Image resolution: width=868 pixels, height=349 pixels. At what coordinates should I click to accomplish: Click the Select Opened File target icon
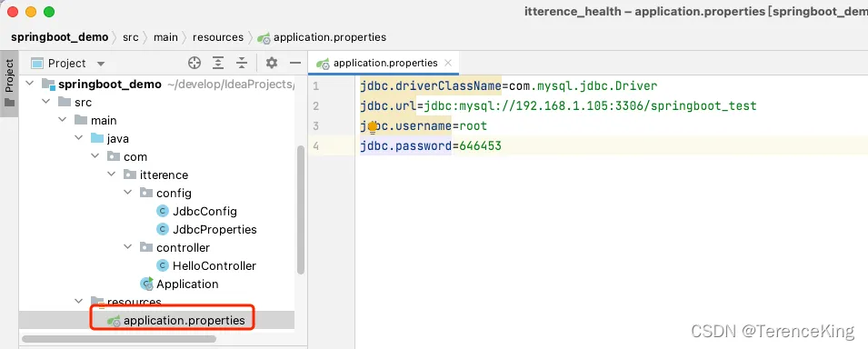(195, 63)
